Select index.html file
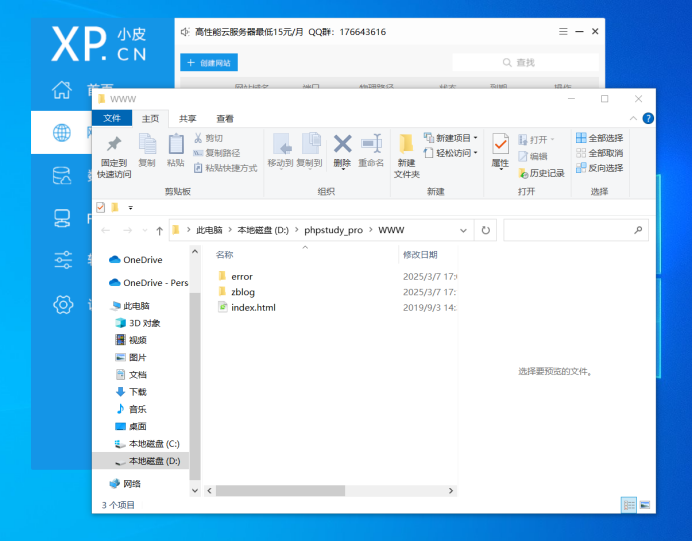692x541 pixels. tap(247, 307)
